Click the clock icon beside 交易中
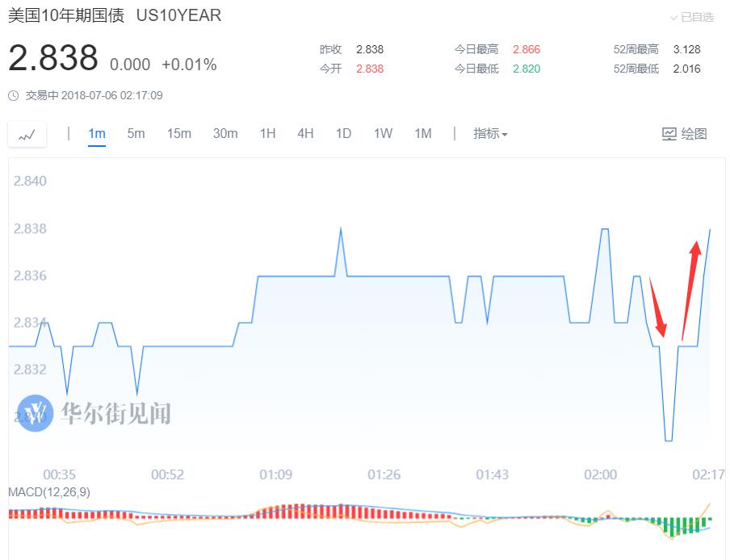The height and width of the screenshot is (560, 730). click(x=14, y=96)
